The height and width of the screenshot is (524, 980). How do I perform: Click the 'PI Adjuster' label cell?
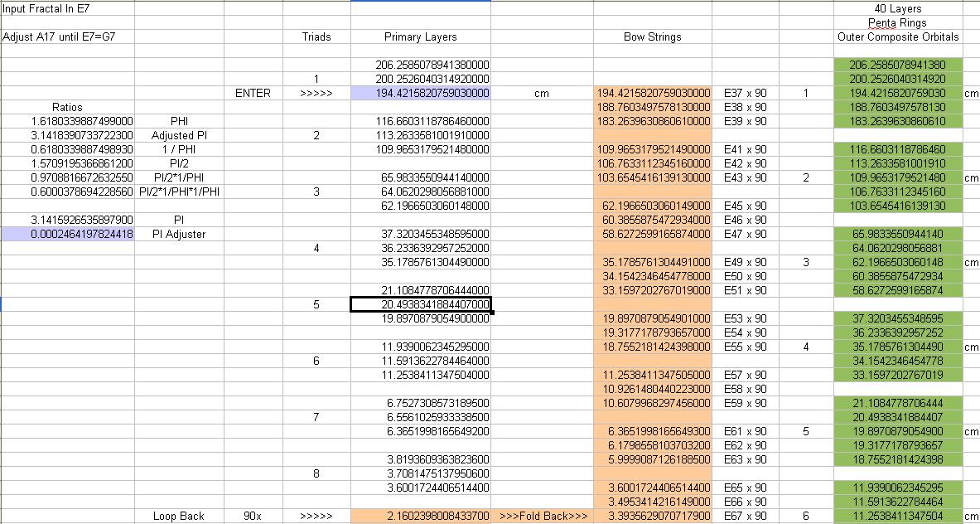coord(179,234)
